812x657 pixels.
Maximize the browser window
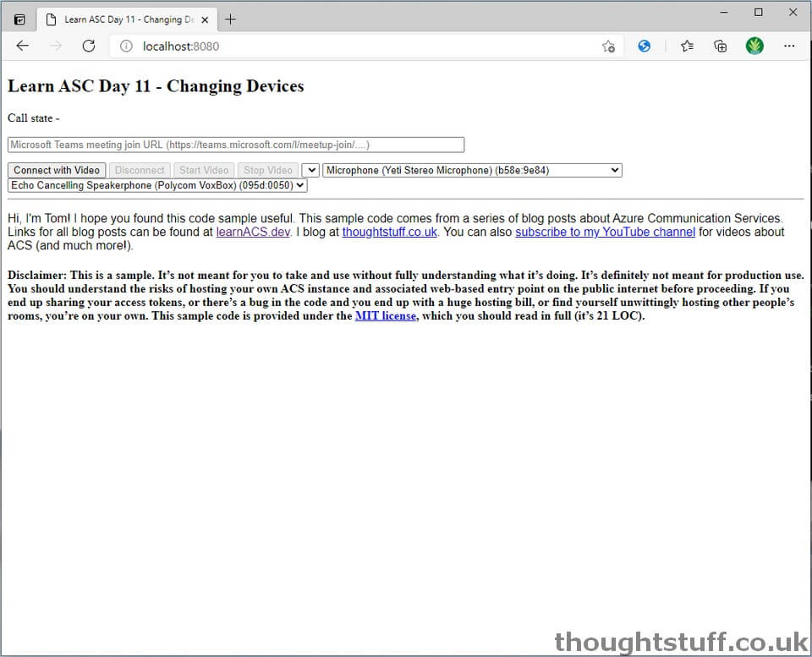pos(758,13)
